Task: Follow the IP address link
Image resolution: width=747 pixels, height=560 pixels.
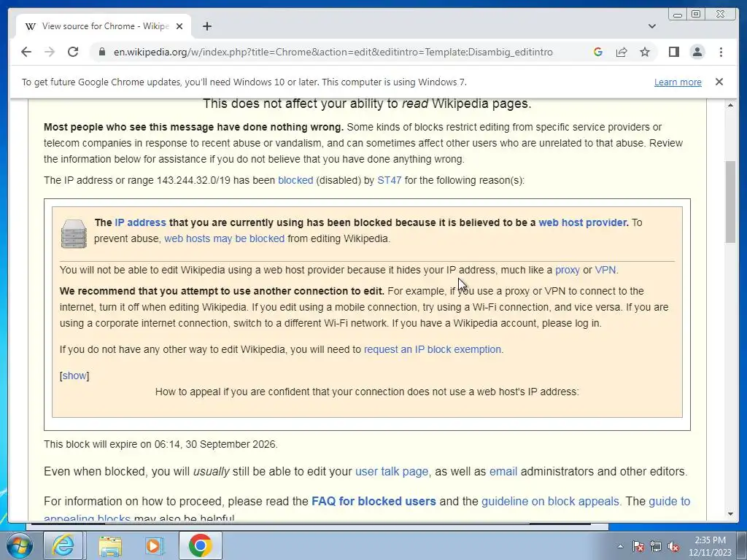Action: 140,222
